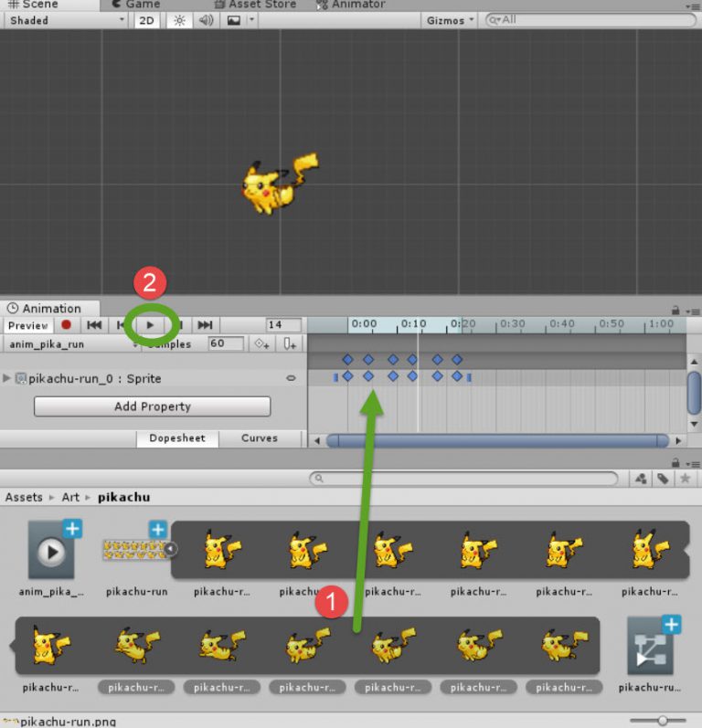Open the Animation panel options menu icon
702x728 pixels.
[x=693, y=311]
